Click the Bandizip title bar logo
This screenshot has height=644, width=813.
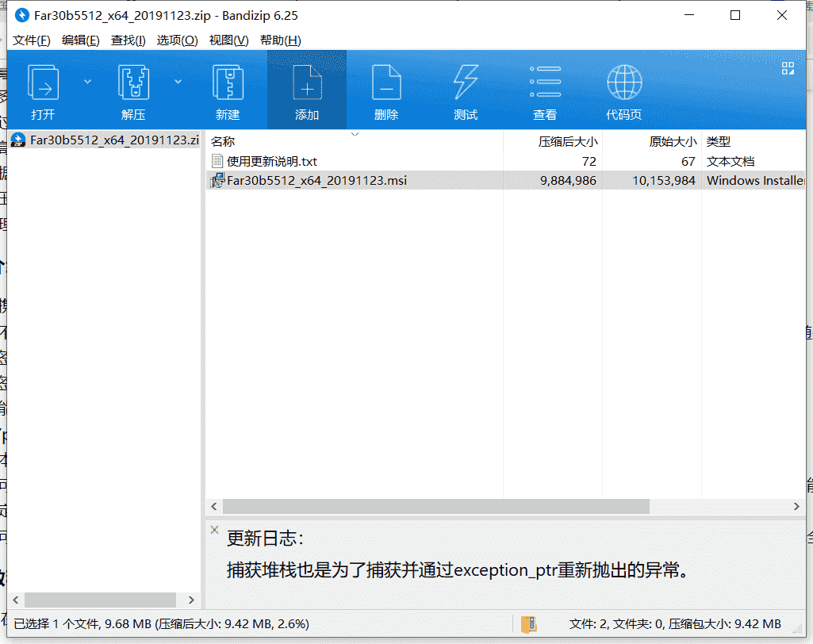(21, 16)
